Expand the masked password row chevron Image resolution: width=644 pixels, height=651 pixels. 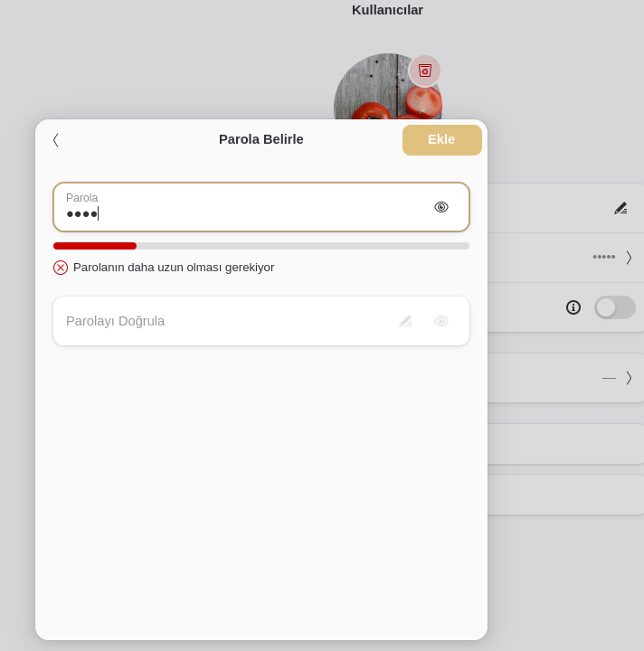pos(629,258)
